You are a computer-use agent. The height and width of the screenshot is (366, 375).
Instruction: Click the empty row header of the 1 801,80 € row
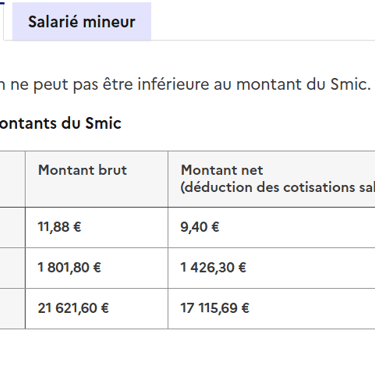click(x=12, y=268)
